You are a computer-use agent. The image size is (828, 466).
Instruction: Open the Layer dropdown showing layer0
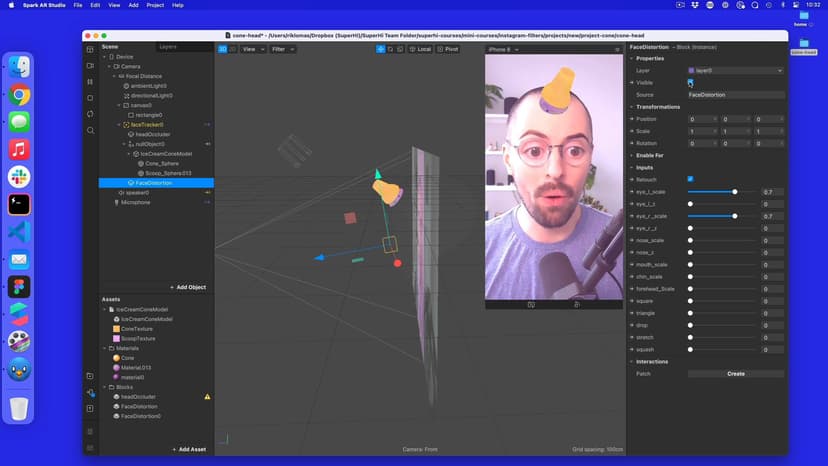(x=736, y=70)
